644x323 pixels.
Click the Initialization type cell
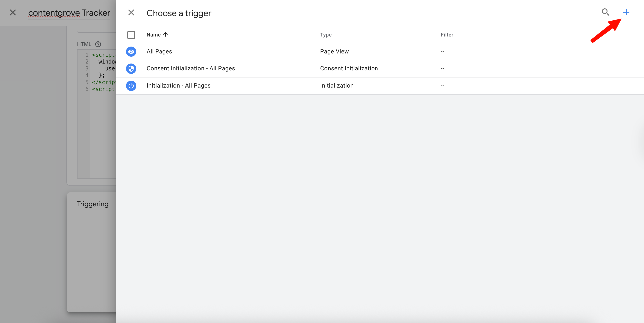[x=337, y=86]
